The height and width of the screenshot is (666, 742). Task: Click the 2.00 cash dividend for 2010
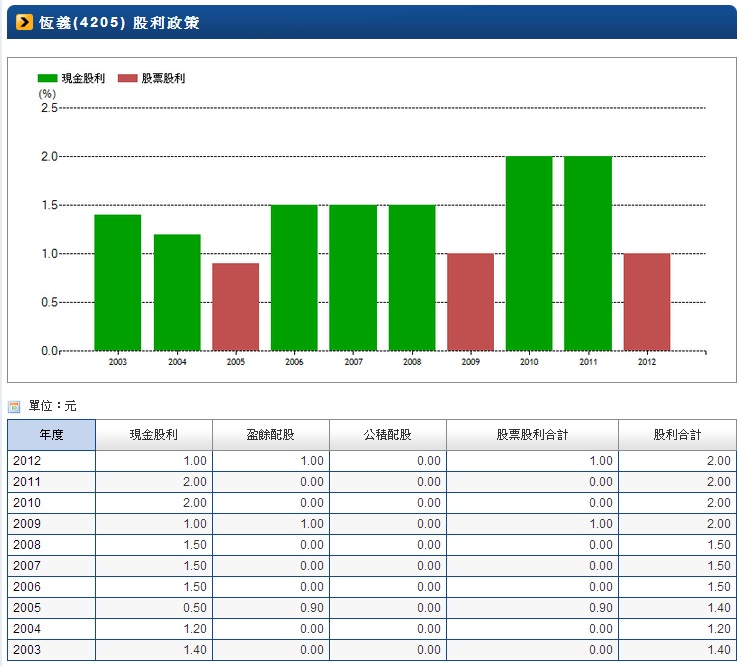(x=195, y=503)
